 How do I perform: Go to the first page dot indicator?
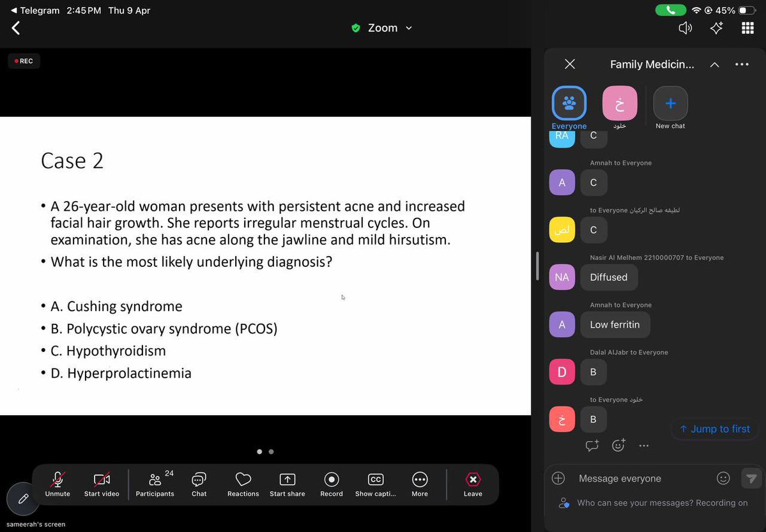[259, 452]
